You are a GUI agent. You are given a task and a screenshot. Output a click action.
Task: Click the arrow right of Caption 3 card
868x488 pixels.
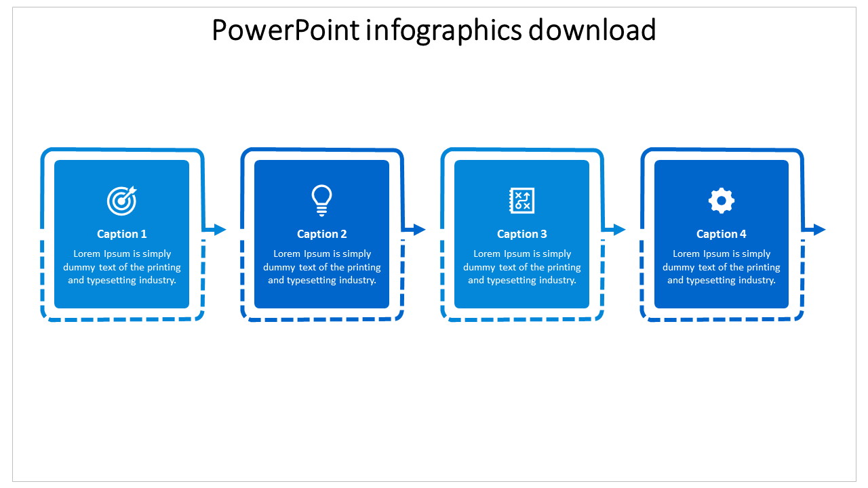click(614, 230)
